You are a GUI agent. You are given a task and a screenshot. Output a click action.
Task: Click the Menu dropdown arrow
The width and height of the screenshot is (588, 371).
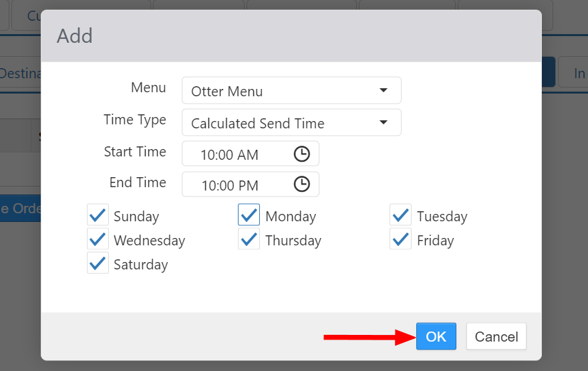[384, 90]
